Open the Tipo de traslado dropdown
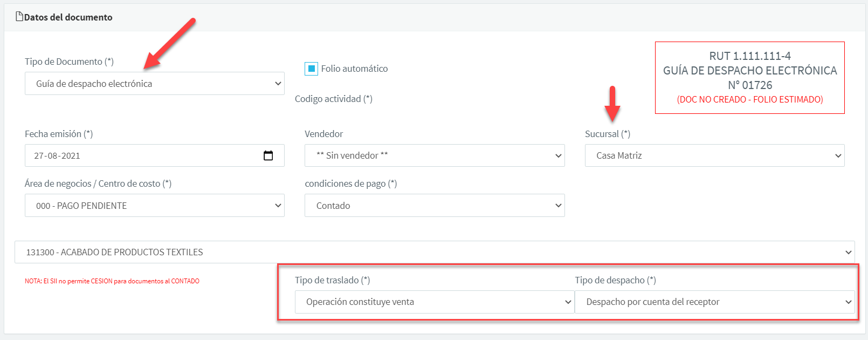Image resolution: width=868 pixels, height=340 pixels. pyautogui.click(x=434, y=302)
